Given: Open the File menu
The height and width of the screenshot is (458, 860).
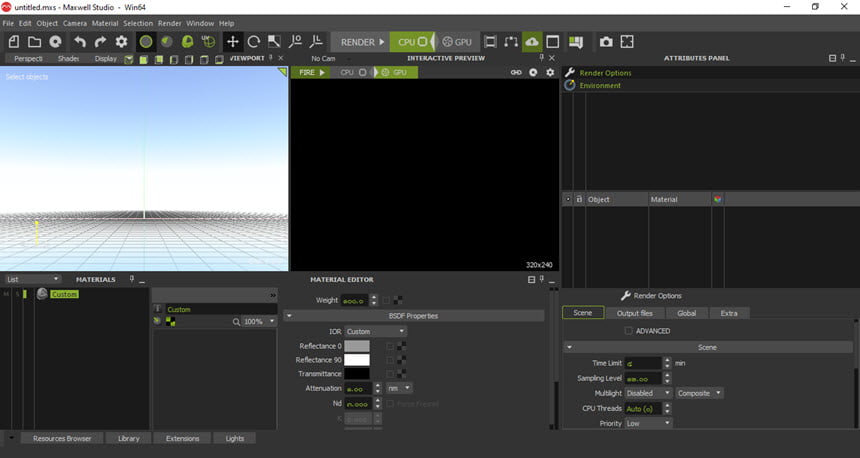Looking at the screenshot, I should click(x=8, y=23).
